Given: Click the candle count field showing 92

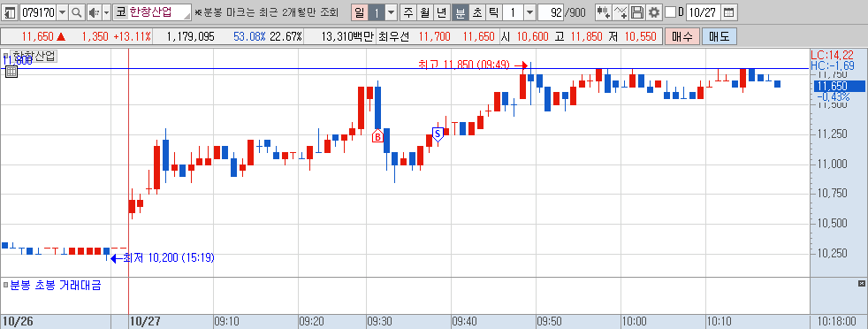Looking at the screenshot, I should click(551, 12).
